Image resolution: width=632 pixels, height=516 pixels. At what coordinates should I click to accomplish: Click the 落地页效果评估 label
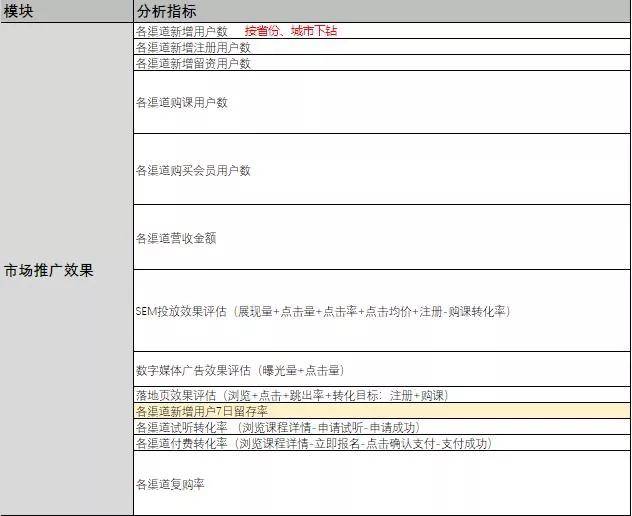[x=176, y=395]
